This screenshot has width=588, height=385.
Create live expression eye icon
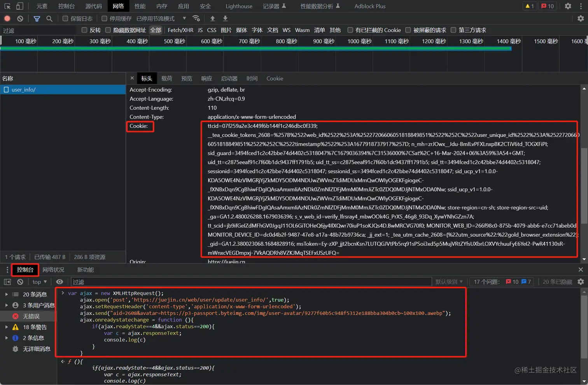tap(59, 282)
